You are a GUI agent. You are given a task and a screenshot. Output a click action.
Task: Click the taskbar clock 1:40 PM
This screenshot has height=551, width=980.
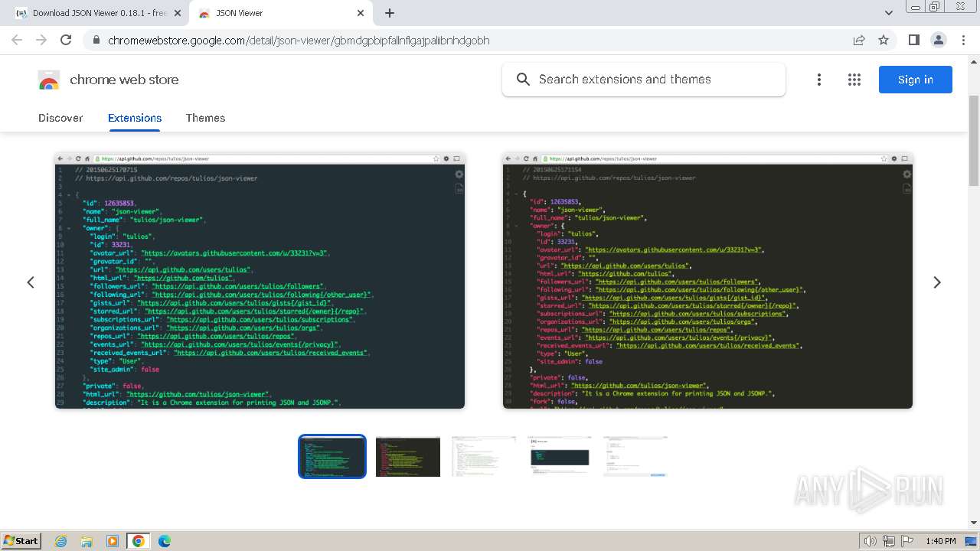pyautogui.click(x=940, y=541)
